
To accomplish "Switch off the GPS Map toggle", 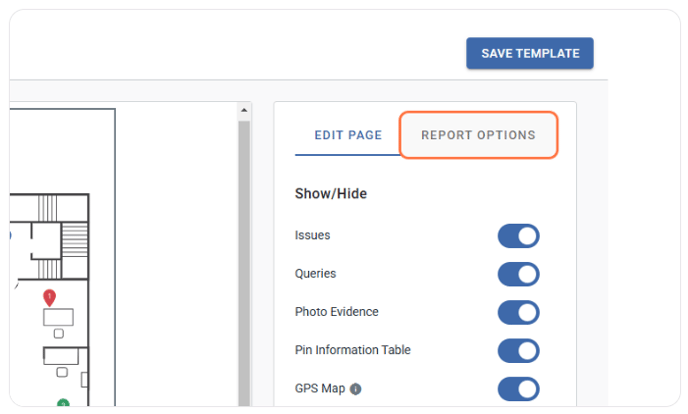I will [518, 389].
